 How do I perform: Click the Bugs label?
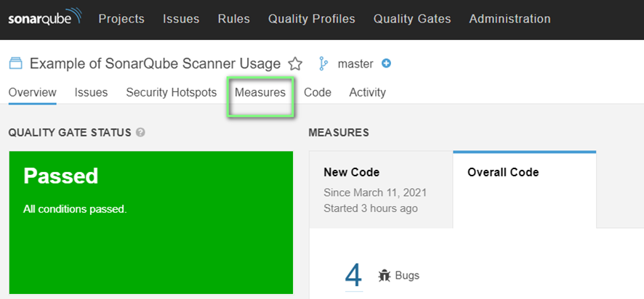tap(408, 275)
